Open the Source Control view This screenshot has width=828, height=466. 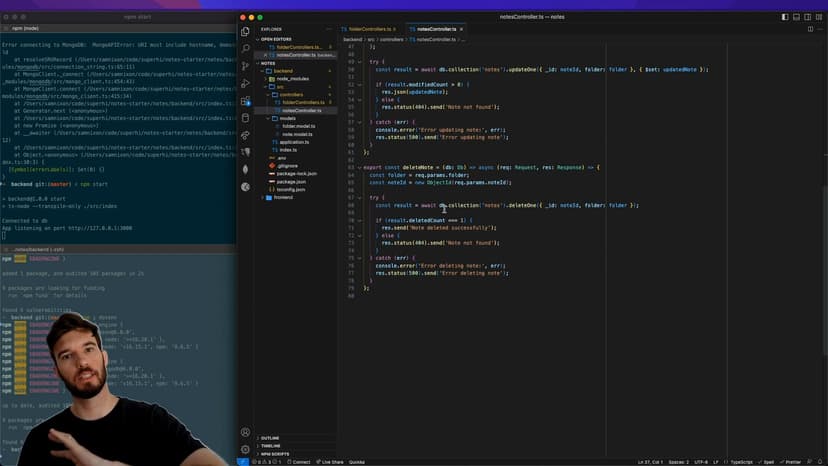(245, 66)
